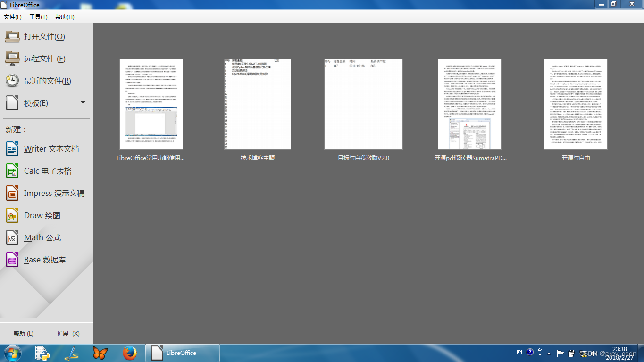Open the 文件(F) menu
Screen dimensions: 644x362
(x=13, y=17)
